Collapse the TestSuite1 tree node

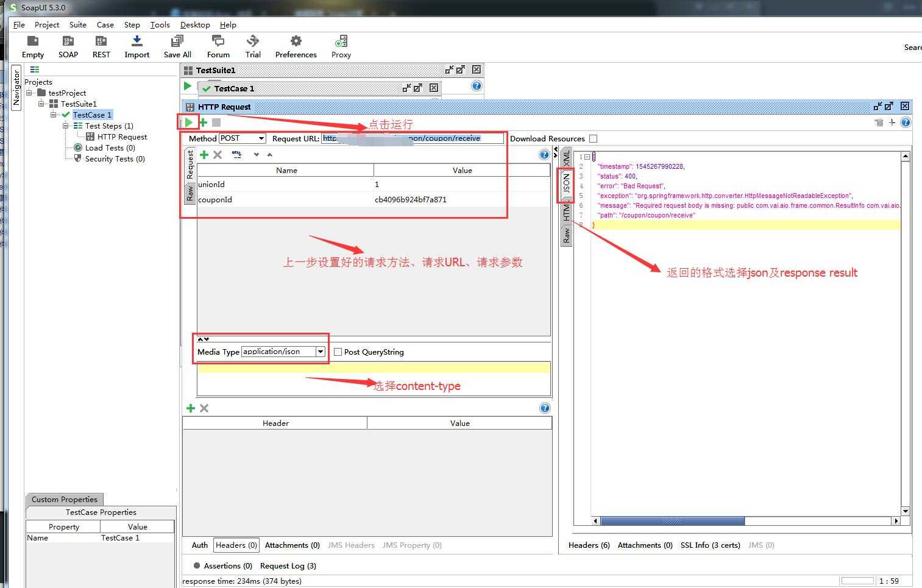point(41,104)
